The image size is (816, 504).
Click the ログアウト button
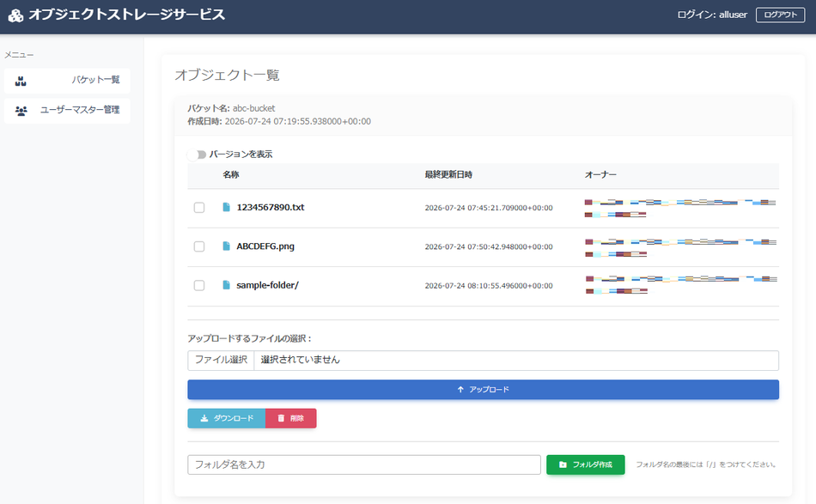tap(780, 15)
